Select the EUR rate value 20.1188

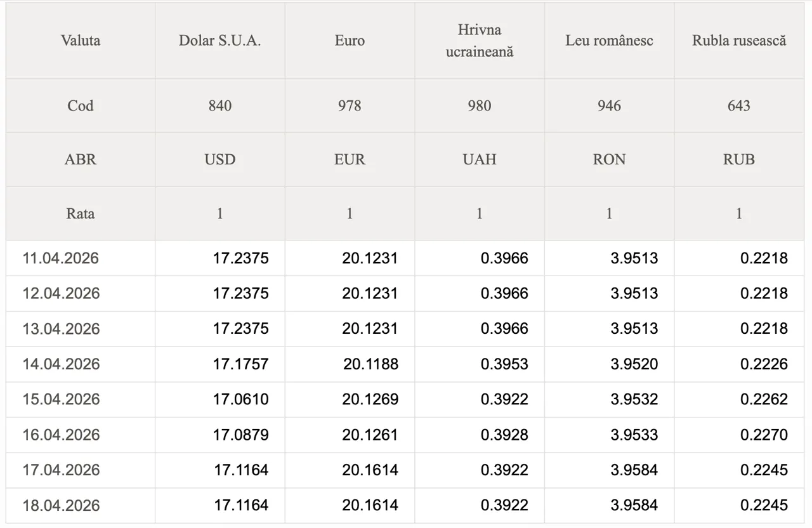point(370,364)
